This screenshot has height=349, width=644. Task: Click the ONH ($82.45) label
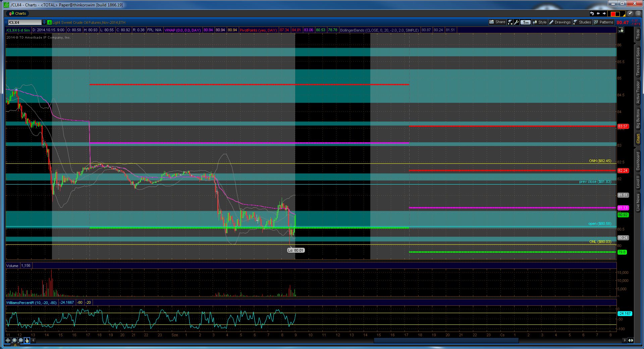point(600,161)
